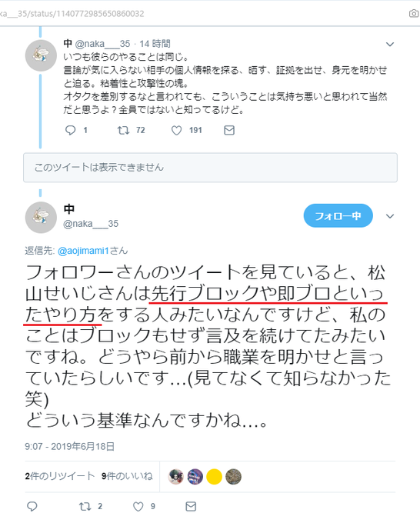The image size is (420, 523).
Task: Open the @aojimami1 reply-to link
Action: [x=83, y=251]
